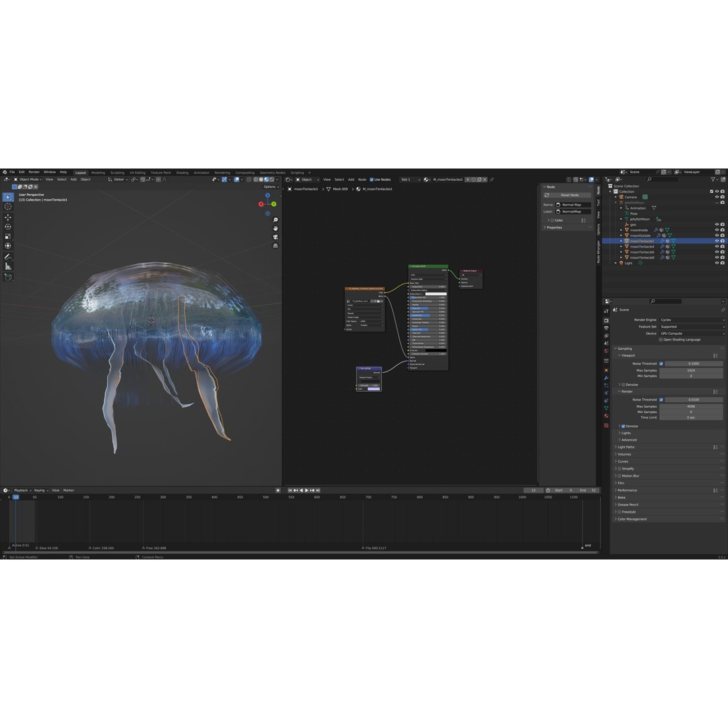This screenshot has width=728, height=728.
Task: Select the Measure tool
Action: pyautogui.click(x=8, y=266)
